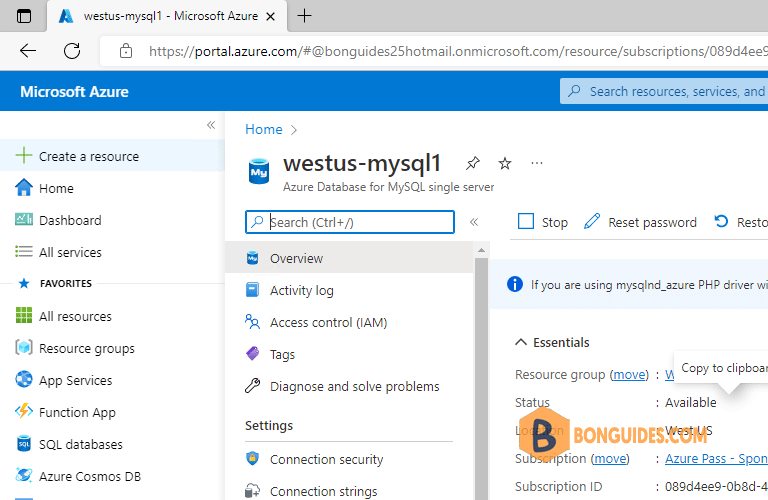Collapse the resource menu pane
The image size is (768, 500).
[474, 222]
